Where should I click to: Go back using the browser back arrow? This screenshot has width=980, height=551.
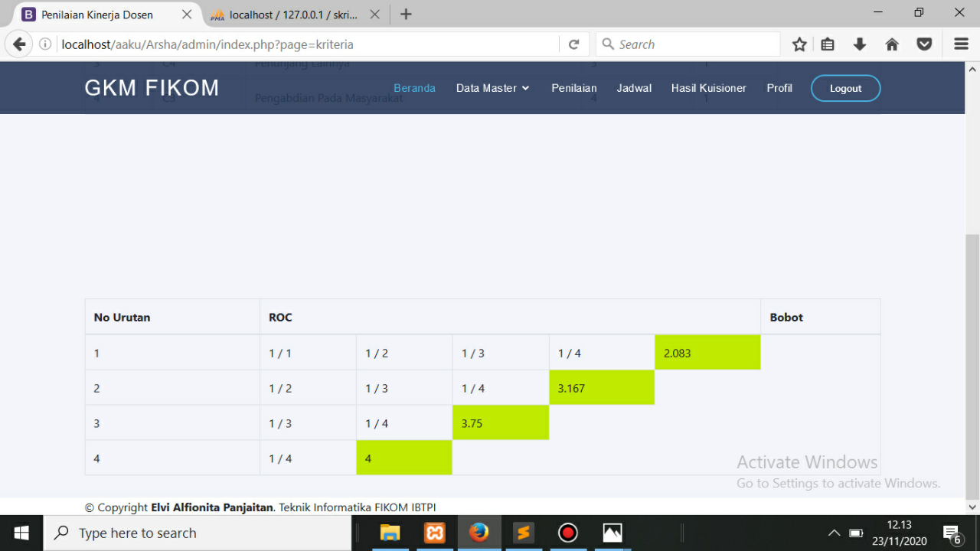point(19,44)
